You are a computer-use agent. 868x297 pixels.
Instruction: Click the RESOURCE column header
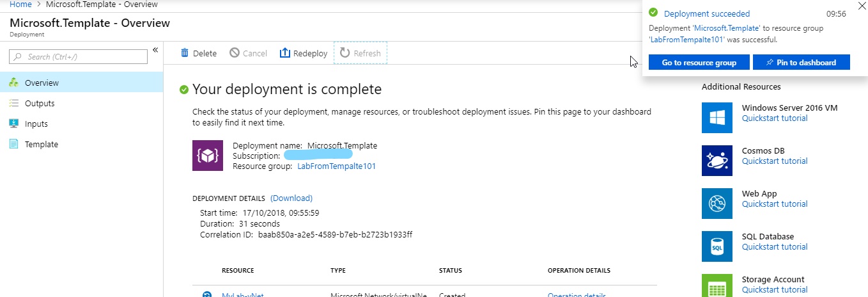coord(238,271)
